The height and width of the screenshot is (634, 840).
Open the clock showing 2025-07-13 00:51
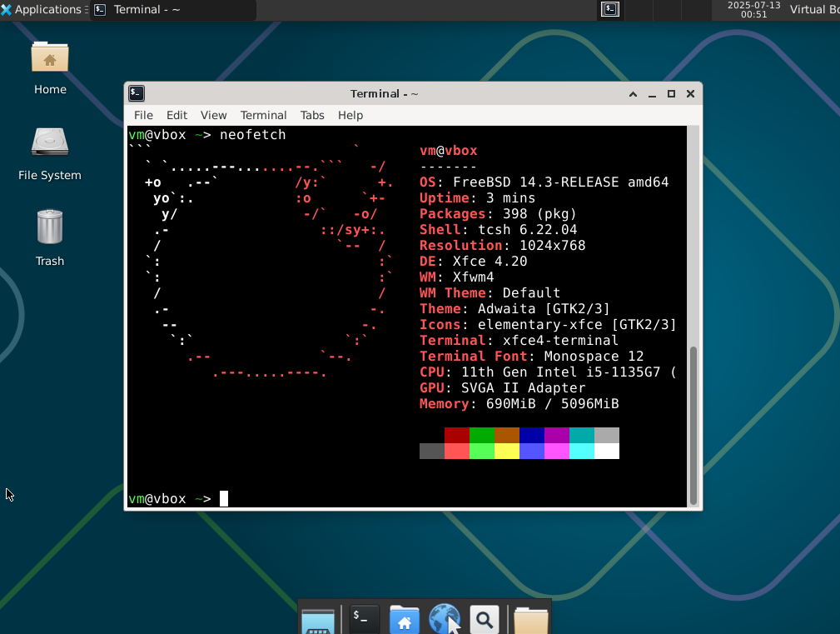(x=753, y=10)
